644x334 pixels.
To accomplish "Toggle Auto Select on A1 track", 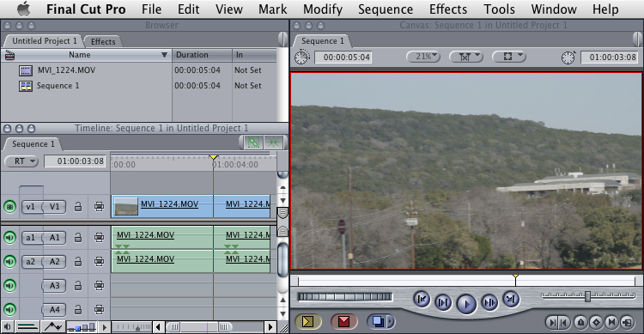I will coord(99,238).
